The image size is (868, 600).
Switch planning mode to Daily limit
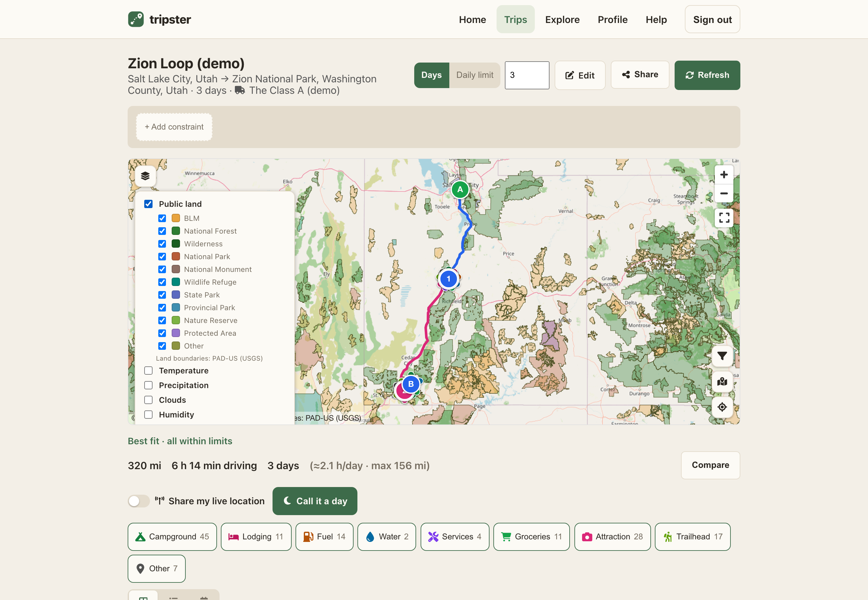pyautogui.click(x=475, y=75)
